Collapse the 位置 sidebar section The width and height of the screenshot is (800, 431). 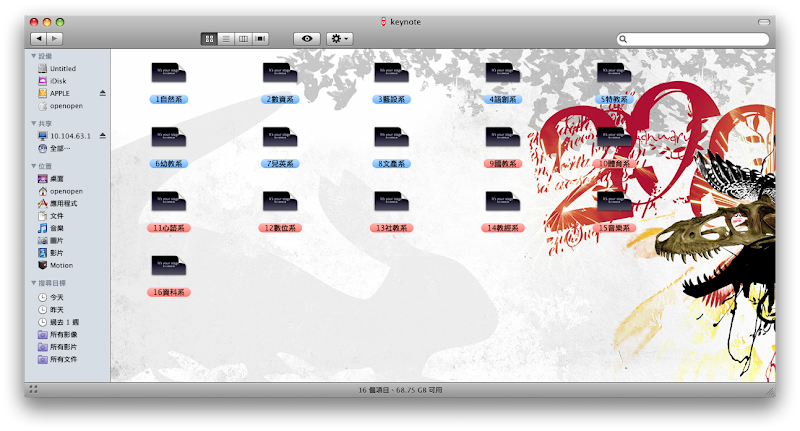tap(33, 166)
